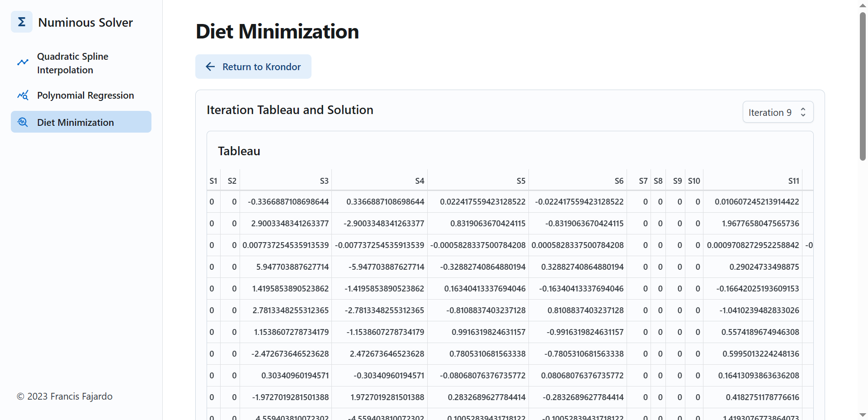Open the Iteration 9 dropdown
The height and width of the screenshot is (420, 868).
point(778,112)
